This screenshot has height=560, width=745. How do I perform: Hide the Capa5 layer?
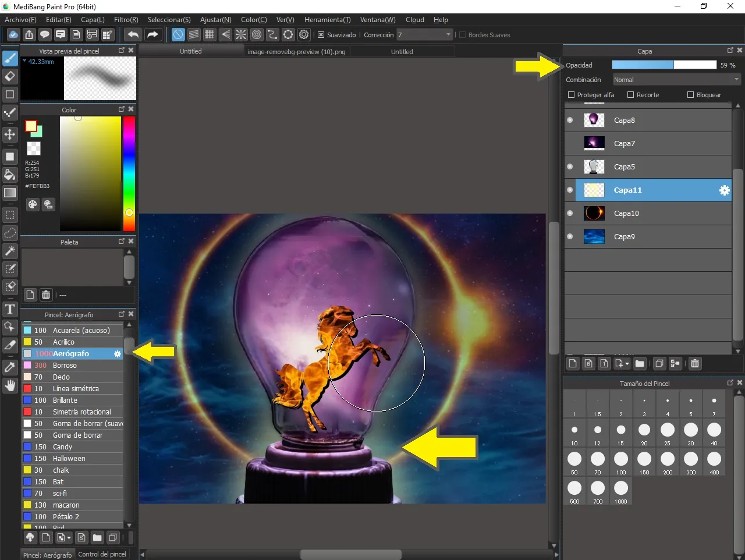point(570,166)
